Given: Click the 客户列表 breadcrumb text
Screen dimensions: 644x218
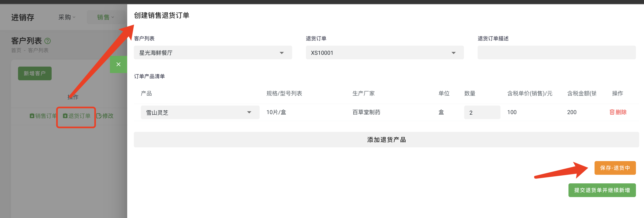Looking at the screenshot, I should pos(38,50).
